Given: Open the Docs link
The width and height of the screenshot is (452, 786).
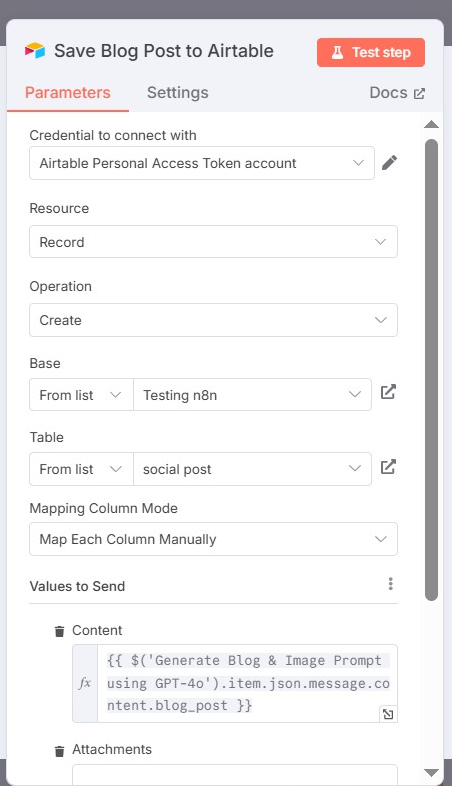Looking at the screenshot, I should [397, 93].
